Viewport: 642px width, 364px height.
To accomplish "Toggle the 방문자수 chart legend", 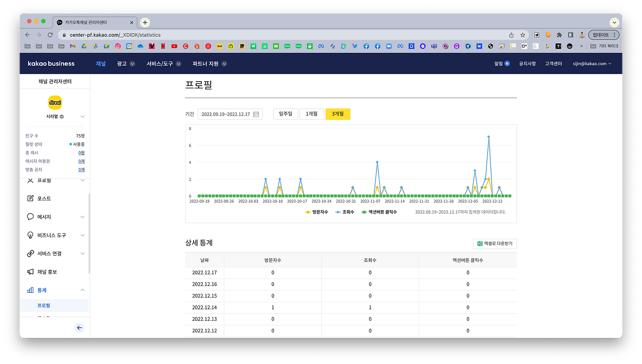I will pos(316,212).
